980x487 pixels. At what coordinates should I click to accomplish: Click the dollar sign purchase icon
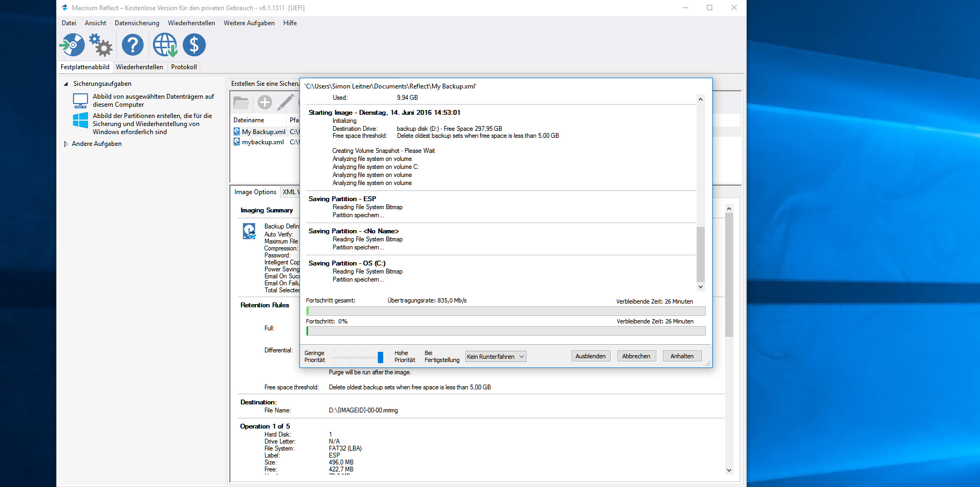tap(194, 45)
